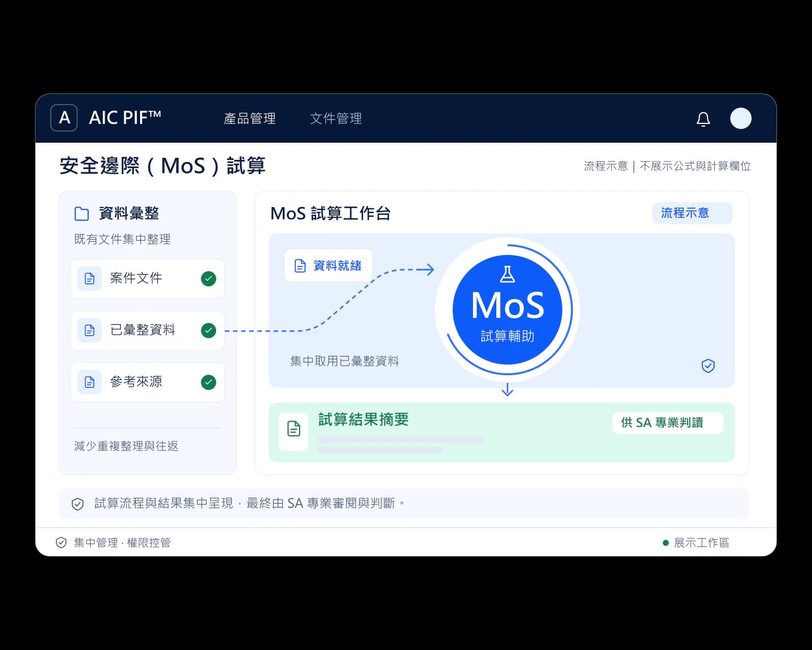The image size is (812, 650).
Task: Click the 既有文件集中整理 text
Action: point(122,239)
